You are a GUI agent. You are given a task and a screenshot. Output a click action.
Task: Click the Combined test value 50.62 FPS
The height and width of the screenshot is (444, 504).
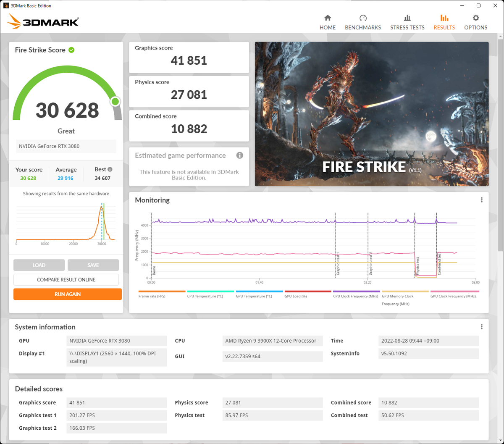tap(428, 415)
